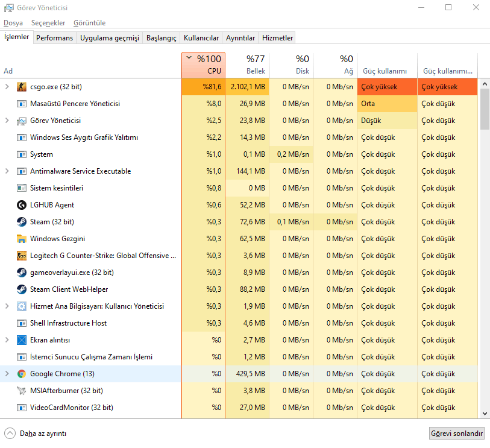This screenshot has height=448, width=490.
Task: Sort by the Ad column header
Action: (x=90, y=65)
